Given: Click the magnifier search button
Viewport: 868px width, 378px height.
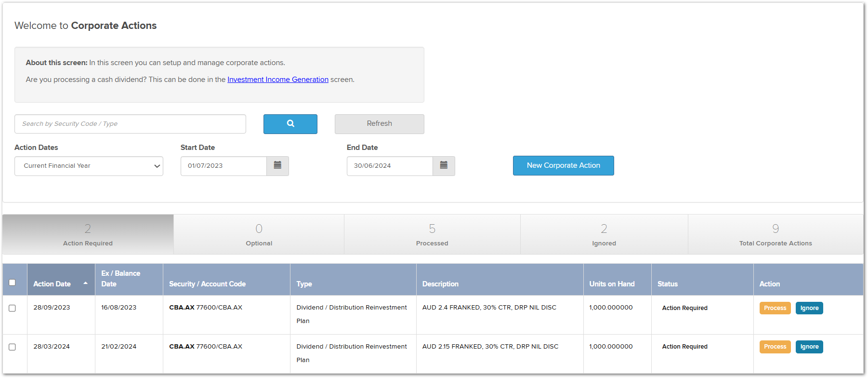Looking at the screenshot, I should click(290, 124).
